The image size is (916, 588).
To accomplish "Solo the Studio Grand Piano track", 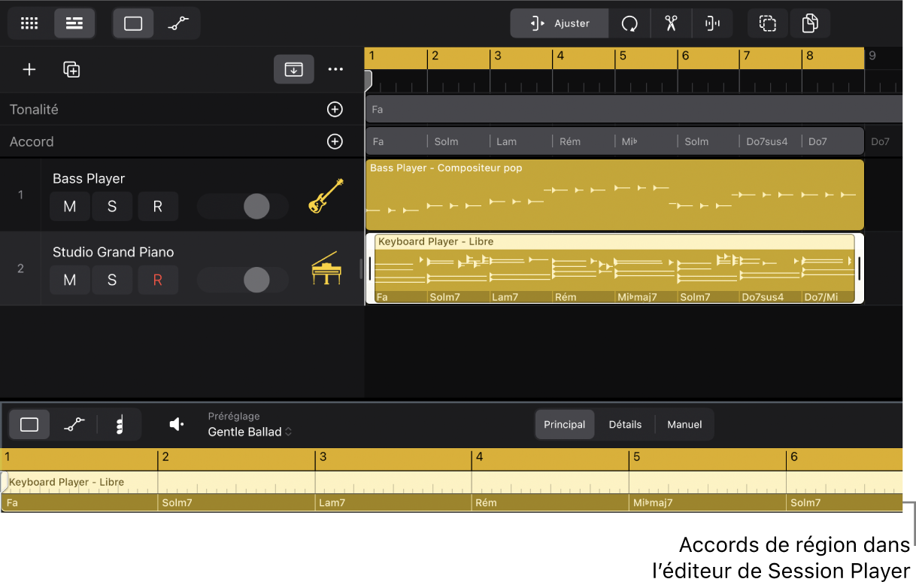I will (112, 280).
